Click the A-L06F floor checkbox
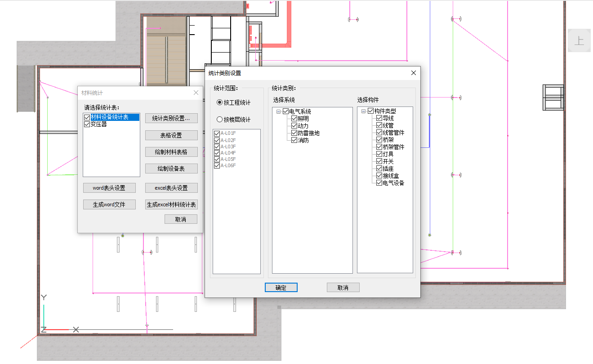Viewport: 593px width, 364px height. [x=217, y=165]
